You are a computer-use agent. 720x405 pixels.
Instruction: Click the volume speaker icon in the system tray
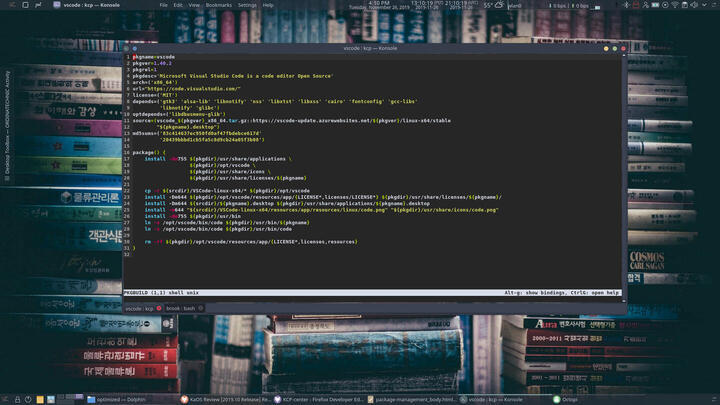coord(694,5)
